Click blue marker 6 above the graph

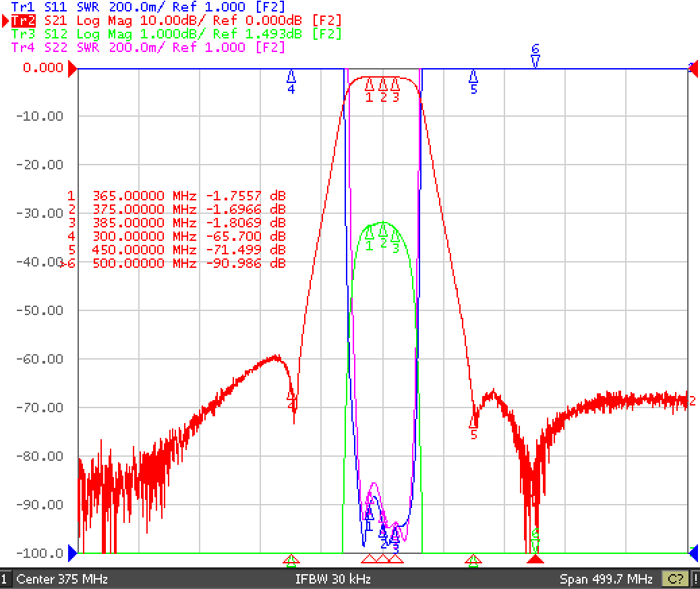point(535,55)
